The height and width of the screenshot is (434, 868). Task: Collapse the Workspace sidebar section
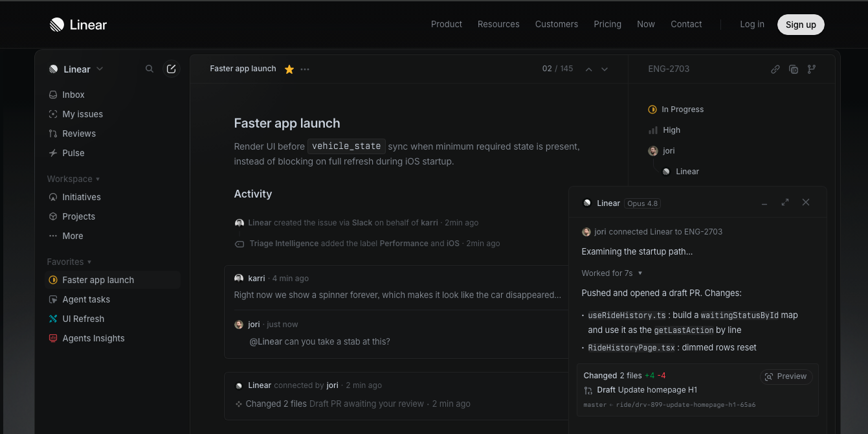[73, 179]
